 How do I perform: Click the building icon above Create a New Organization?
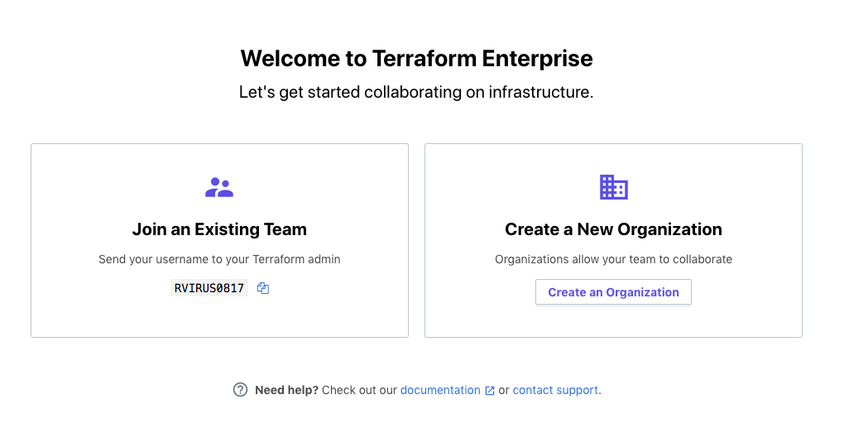tap(613, 187)
